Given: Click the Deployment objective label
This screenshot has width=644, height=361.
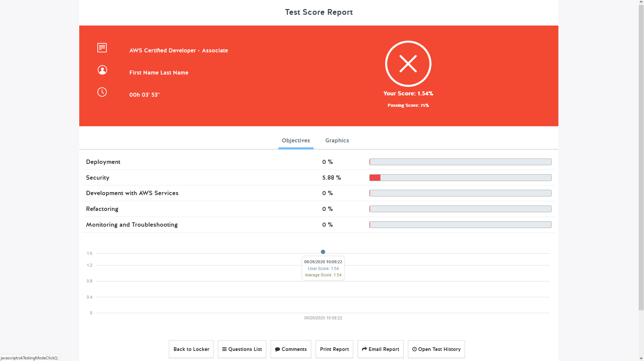Looking at the screenshot, I should click(x=103, y=162).
